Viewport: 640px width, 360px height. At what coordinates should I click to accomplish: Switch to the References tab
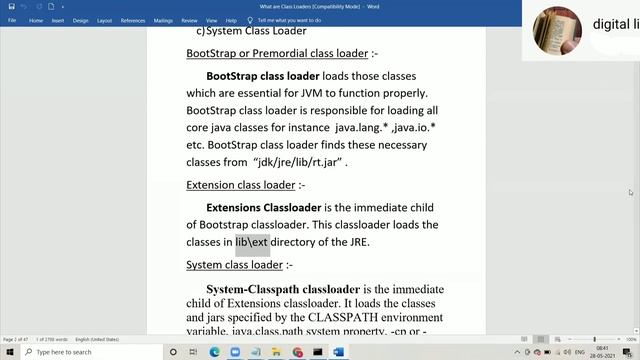coord(133,20)
